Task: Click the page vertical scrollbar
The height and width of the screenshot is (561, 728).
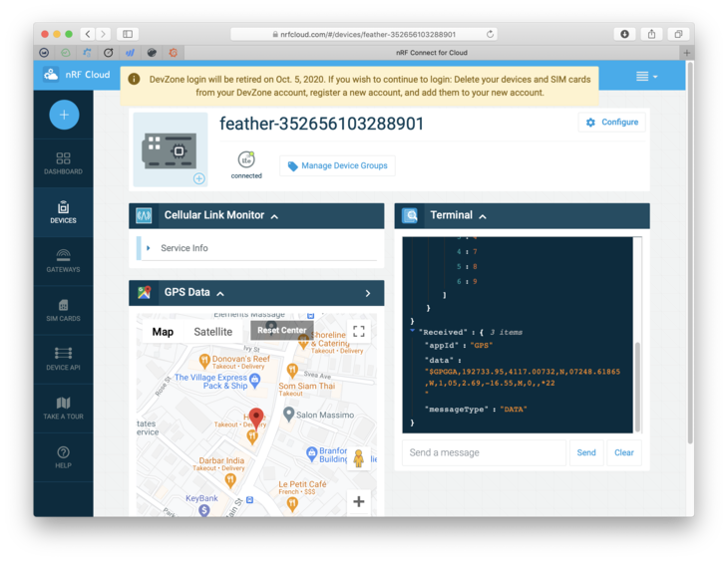Action: [x=690, y=253]
